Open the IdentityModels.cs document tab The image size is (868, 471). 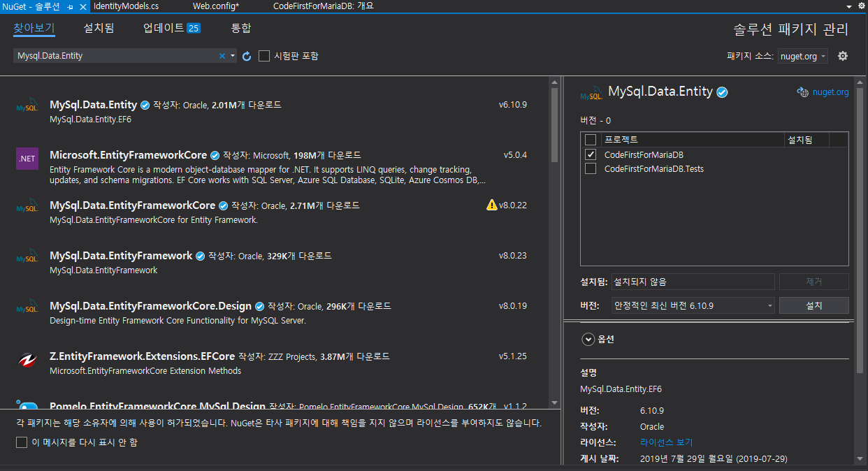tap(126, 6)
